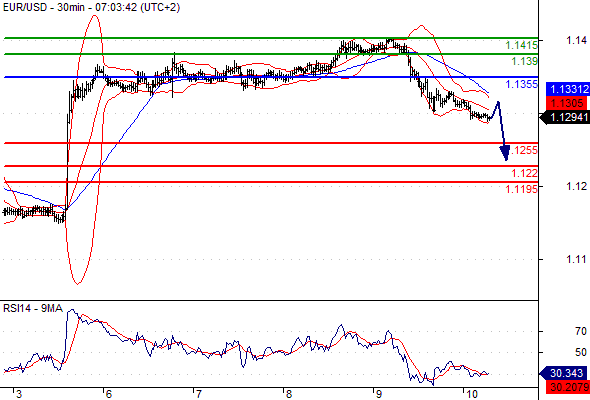Click the red 1.1305 price tag
Image resolution: width=590 pixels, height=400 pixels.
pyautogui.click(x=567, y=103)
